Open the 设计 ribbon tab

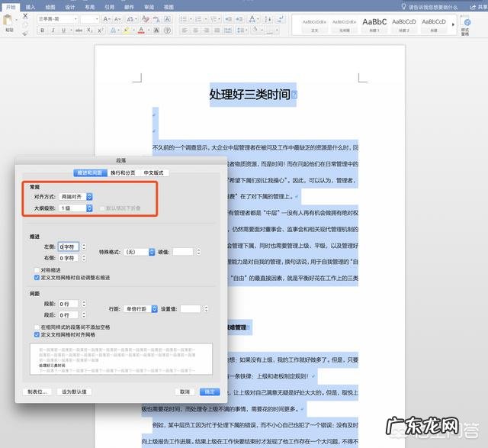(70, 7)
